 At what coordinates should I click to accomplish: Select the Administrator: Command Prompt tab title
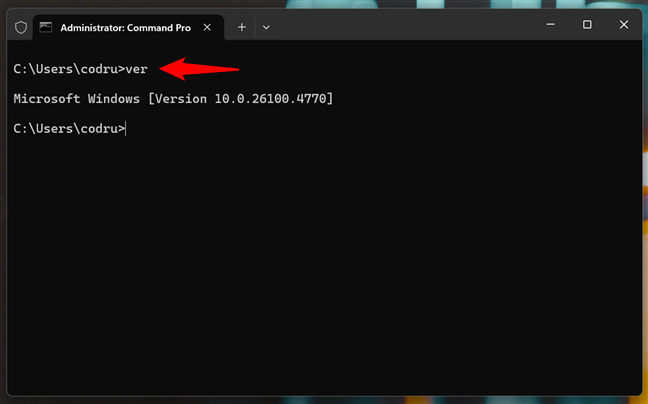[x=125, y=27]
